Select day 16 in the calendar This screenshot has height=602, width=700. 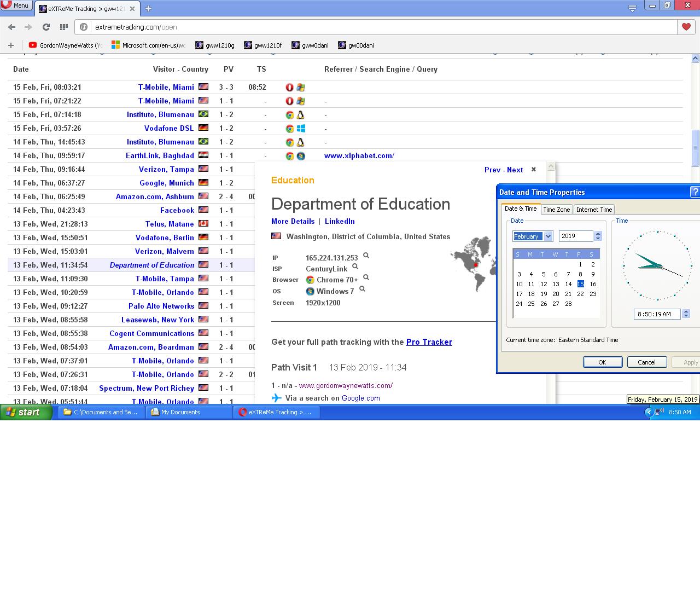tap(593, 284)
